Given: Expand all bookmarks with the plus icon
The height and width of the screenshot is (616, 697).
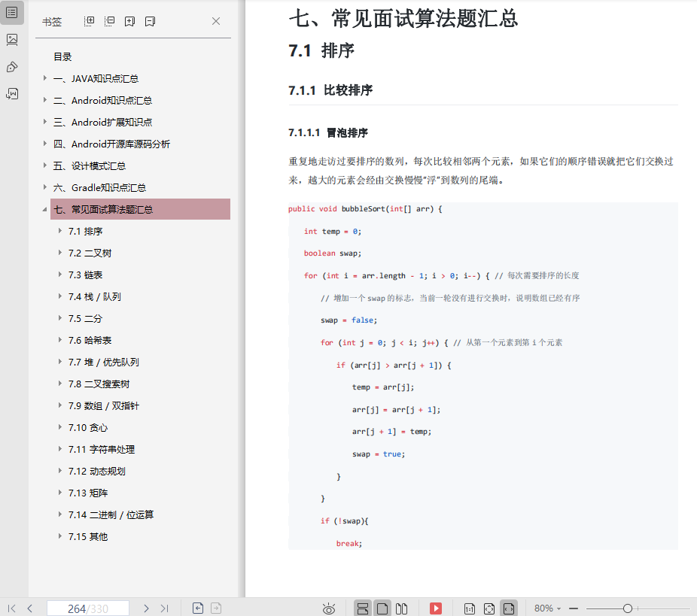Looking at the screenshot, I should 89,21.
